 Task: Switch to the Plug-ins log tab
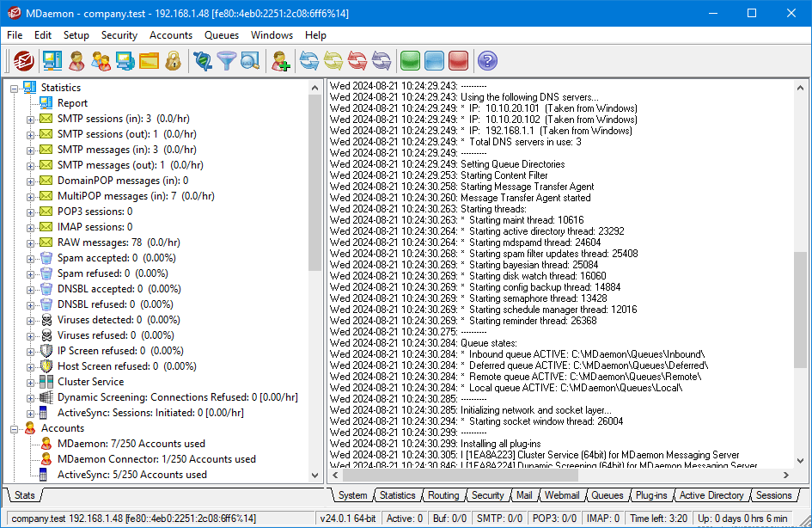click(x=651, y=495)
